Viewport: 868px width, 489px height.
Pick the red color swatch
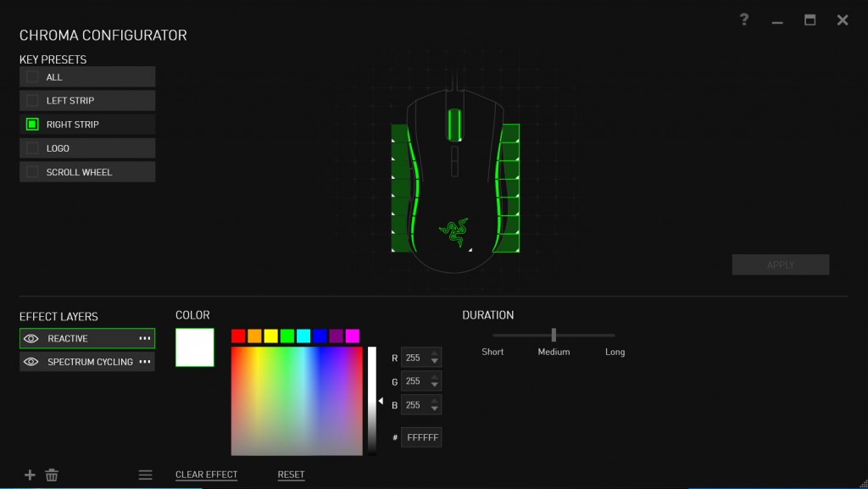coord(238,336)
